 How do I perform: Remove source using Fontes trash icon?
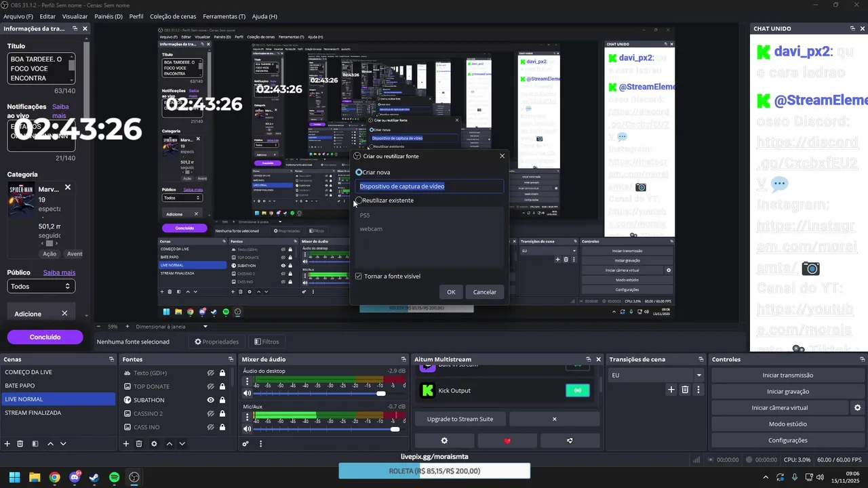139,444
